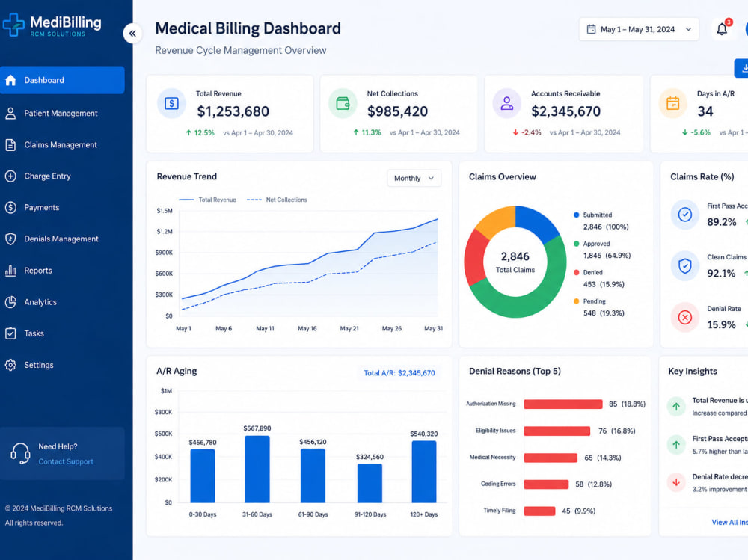The image size is (748, 560).
Task: Click Settings gear icon in sidebar
Action: (x=10, y=365)
